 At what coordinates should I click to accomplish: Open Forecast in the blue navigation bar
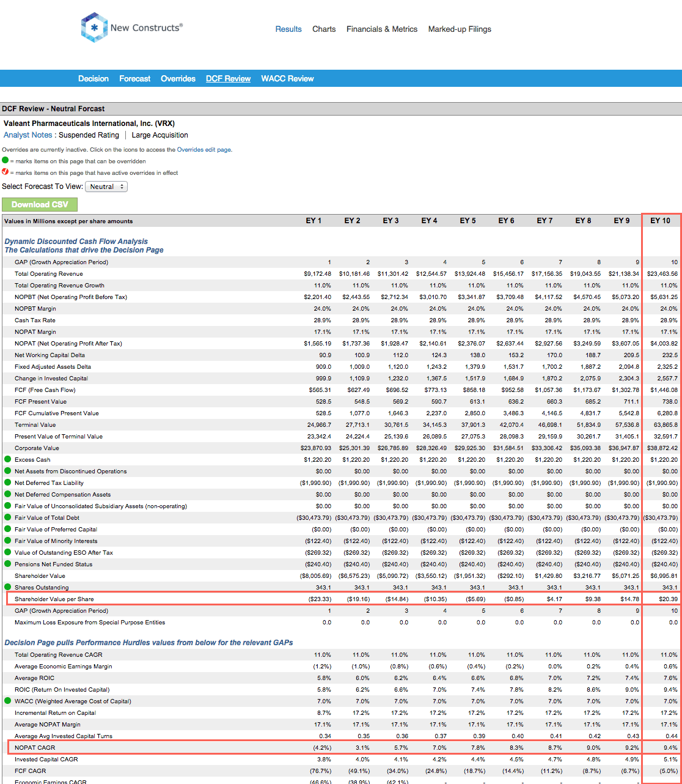(135, 78)
